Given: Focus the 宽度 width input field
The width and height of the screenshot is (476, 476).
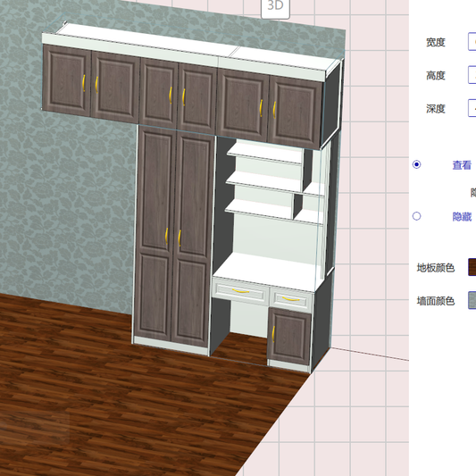Looking at the screenshot, I should (x=472, y=42).
